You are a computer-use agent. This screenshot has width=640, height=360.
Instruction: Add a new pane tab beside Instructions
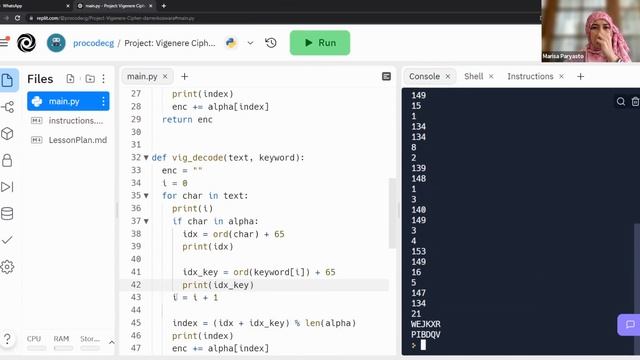(x=580, y=76)
